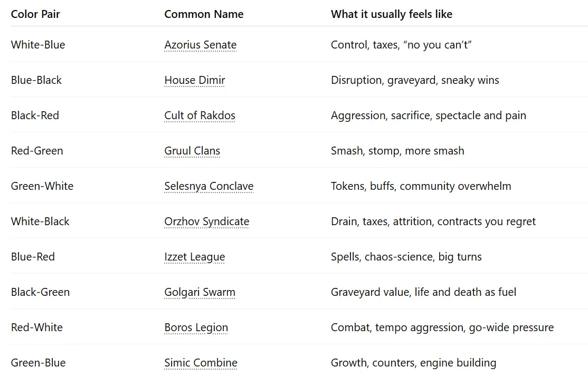Image resolution: width=588 pixels, height=386 pixels.
Task: Open the Izzet League link
Action: pos(194,257)
